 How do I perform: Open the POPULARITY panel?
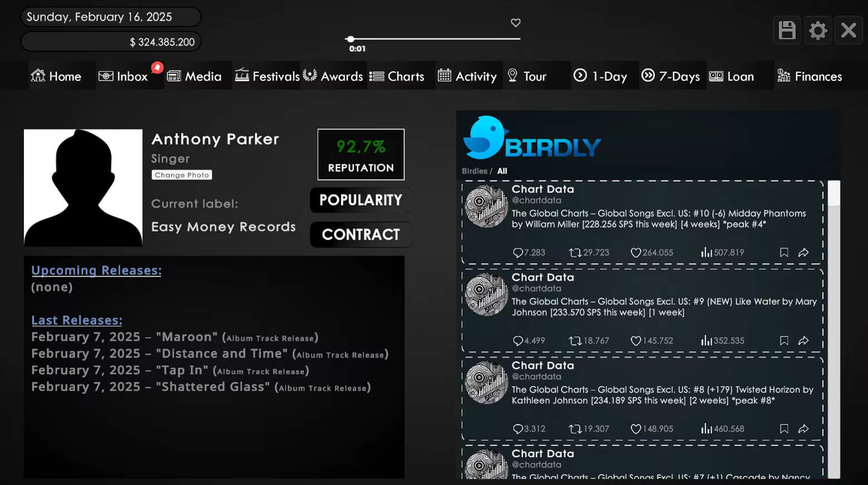click(361, 200)
